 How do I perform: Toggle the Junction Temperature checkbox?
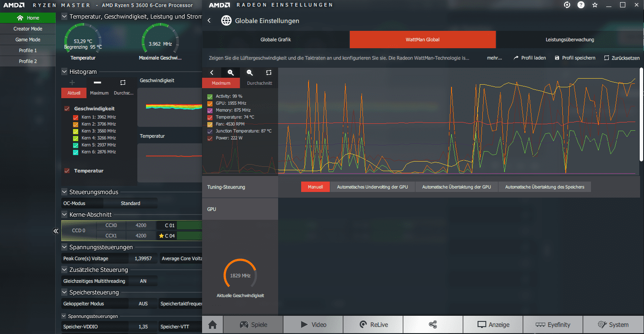point(210,131)
